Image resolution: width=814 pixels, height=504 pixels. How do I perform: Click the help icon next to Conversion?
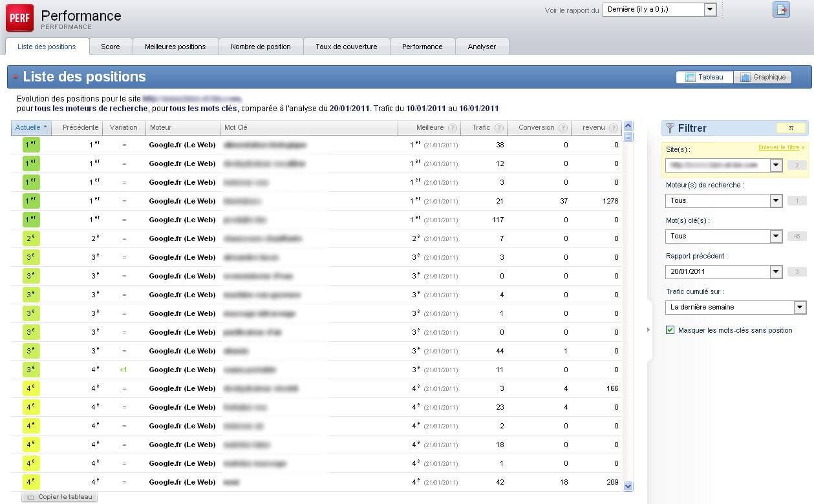click(563, 128)
